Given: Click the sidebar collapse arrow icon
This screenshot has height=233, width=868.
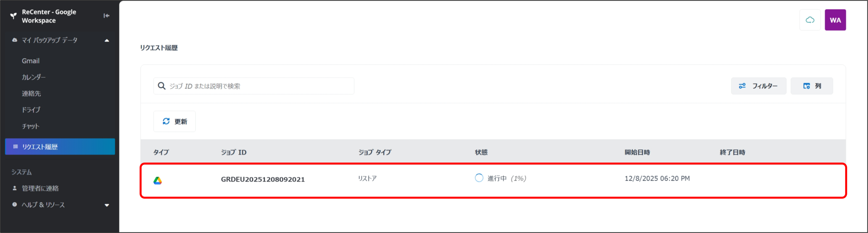Looking at the screenshot, I should [x=106, y=16].
